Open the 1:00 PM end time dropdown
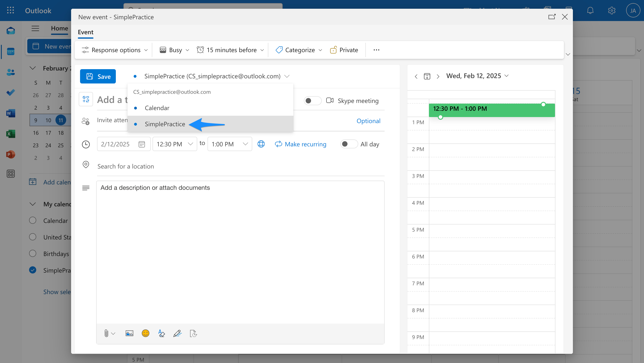Image resolution: width=644 pixels, height=363 pixels. (230, 144)
